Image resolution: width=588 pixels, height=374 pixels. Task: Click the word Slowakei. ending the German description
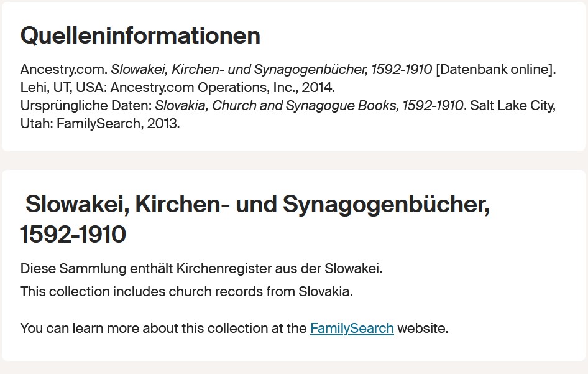click(x=353, y=269)
